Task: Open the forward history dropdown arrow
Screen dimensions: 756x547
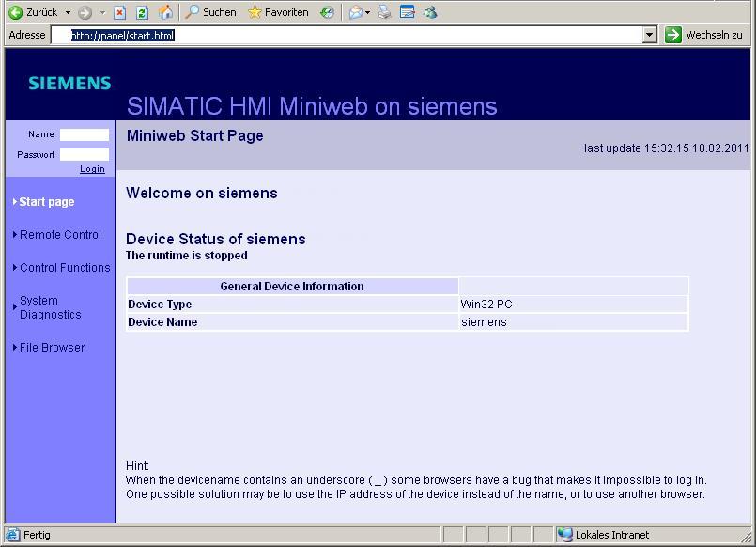Action: pyautogui.click(x=102, y=12)
